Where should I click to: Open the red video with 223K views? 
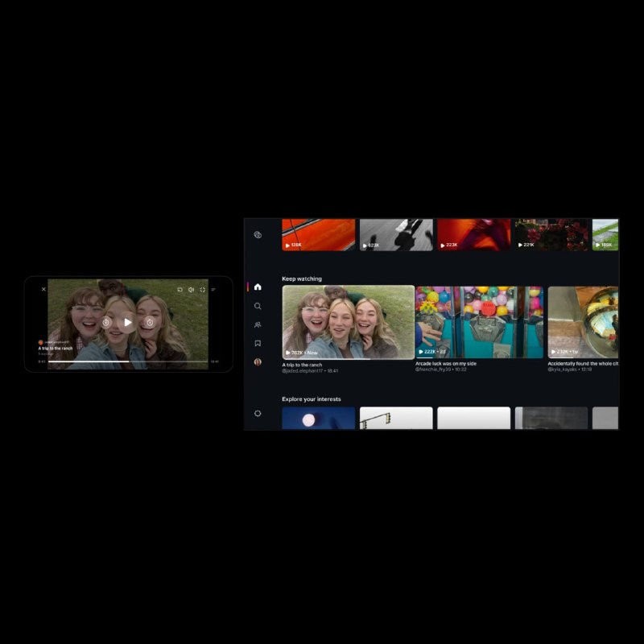tap(474, 234)
